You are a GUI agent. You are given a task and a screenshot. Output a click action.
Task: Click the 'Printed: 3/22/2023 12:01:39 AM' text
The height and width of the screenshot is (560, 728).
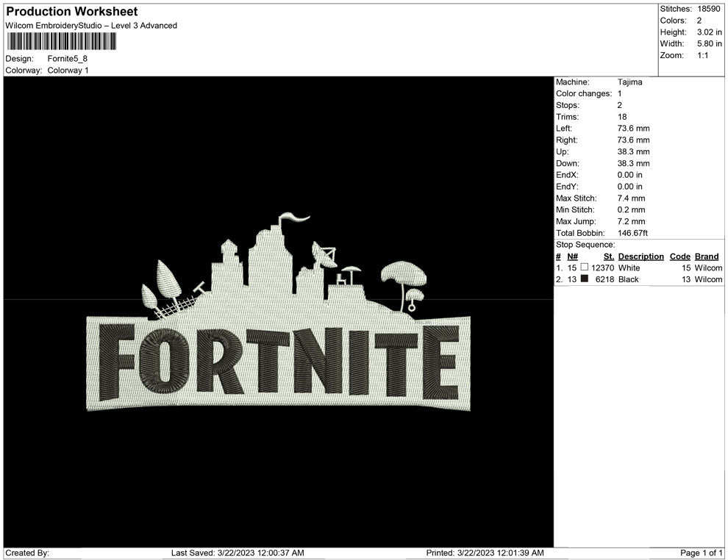(x=485, y=553)
